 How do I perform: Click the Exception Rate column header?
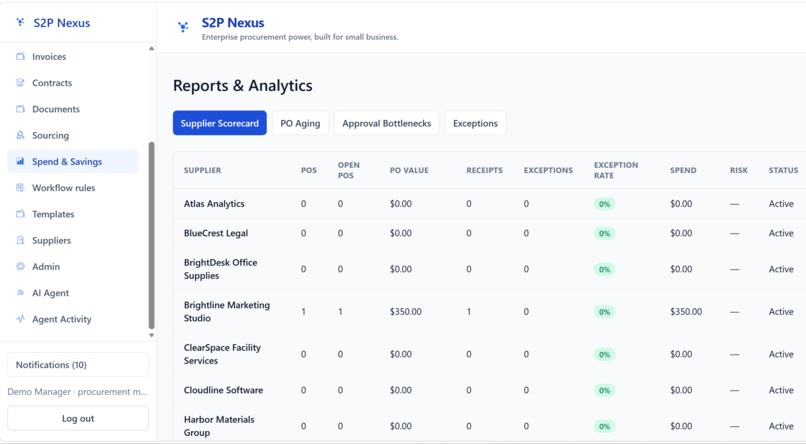[x=616, y=170]
